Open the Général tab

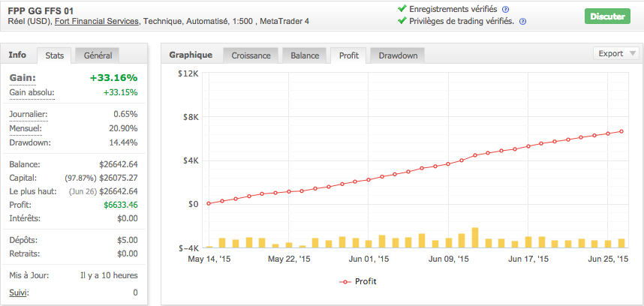coord(98,55)
